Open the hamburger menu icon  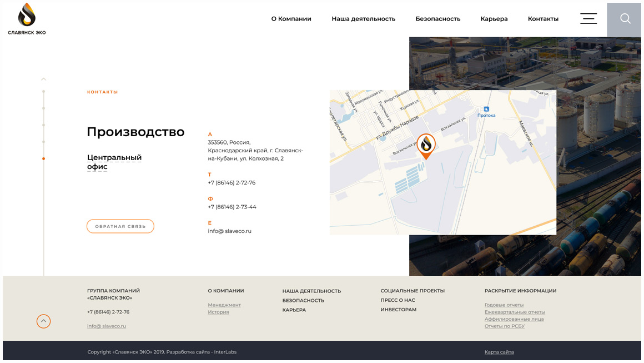[x=588, y=18]
